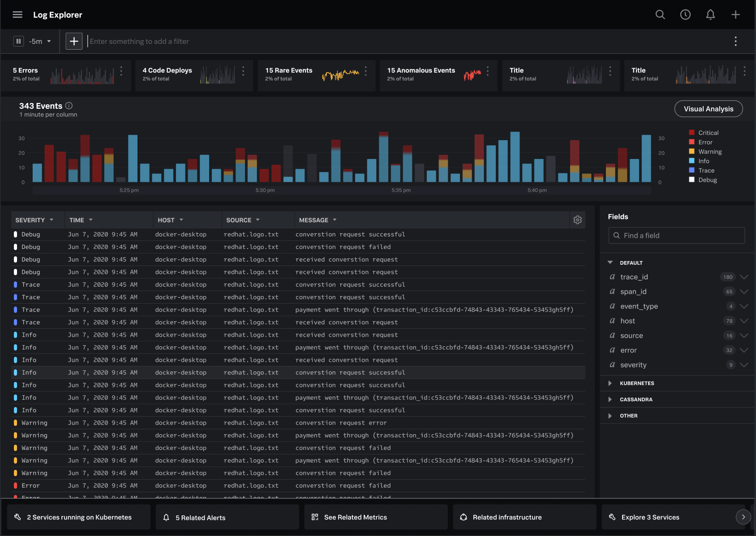Expand the trace_id field chevron
This screenshot has width=756, height=536.
coord(744,277)
